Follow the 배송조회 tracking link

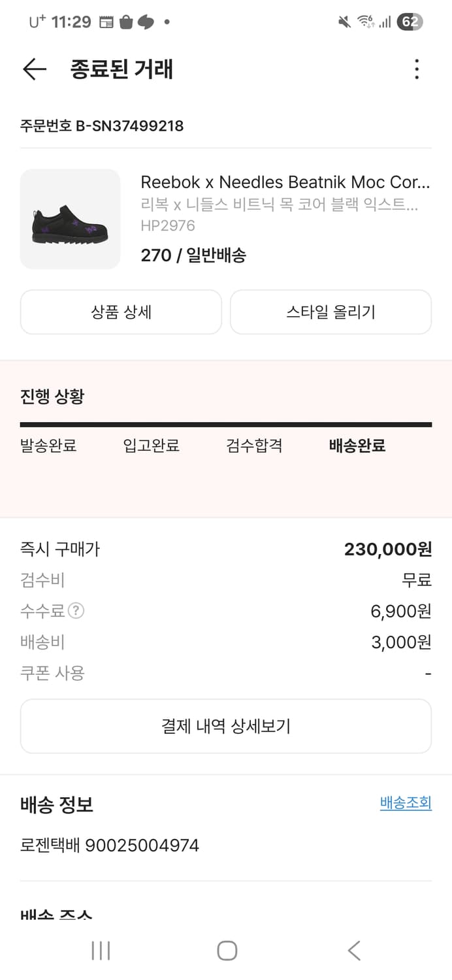point(406,803)
